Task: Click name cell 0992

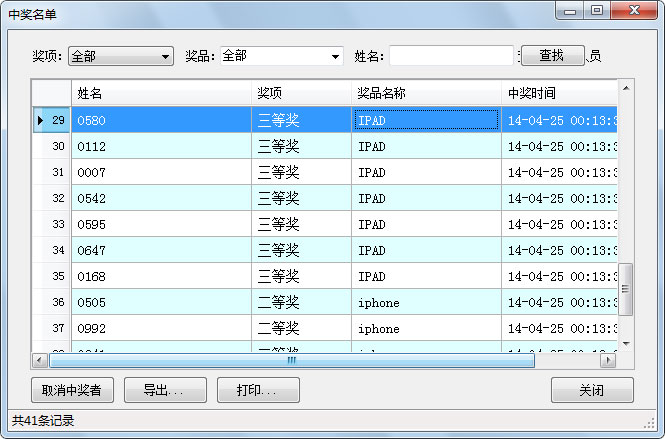Action: [x=161, y=328]
